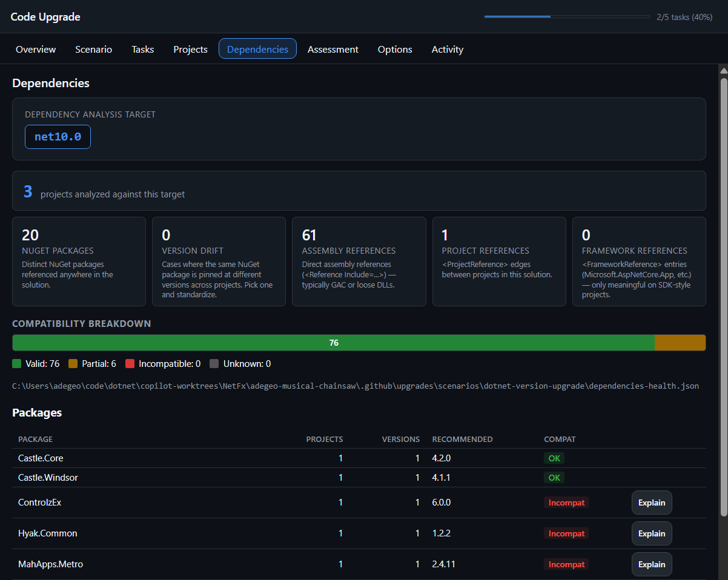Click the amber Partial legend swatch
The height and width of the screenshot is (580, 728).
(73, 364)
